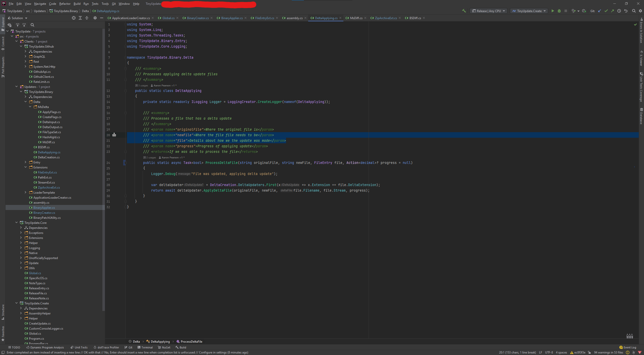Switch to the BinaryApplier.cs tab
The image size is (644, 355).
click(x=231, y=18)
